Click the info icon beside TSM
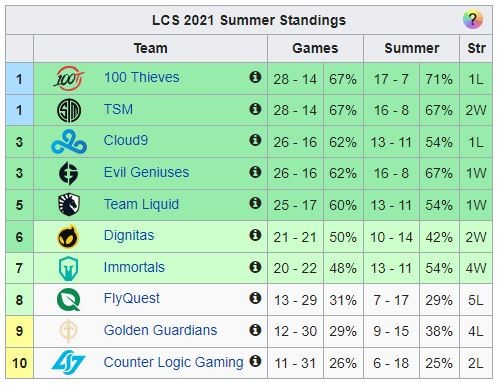 click(x=255, y=109)
